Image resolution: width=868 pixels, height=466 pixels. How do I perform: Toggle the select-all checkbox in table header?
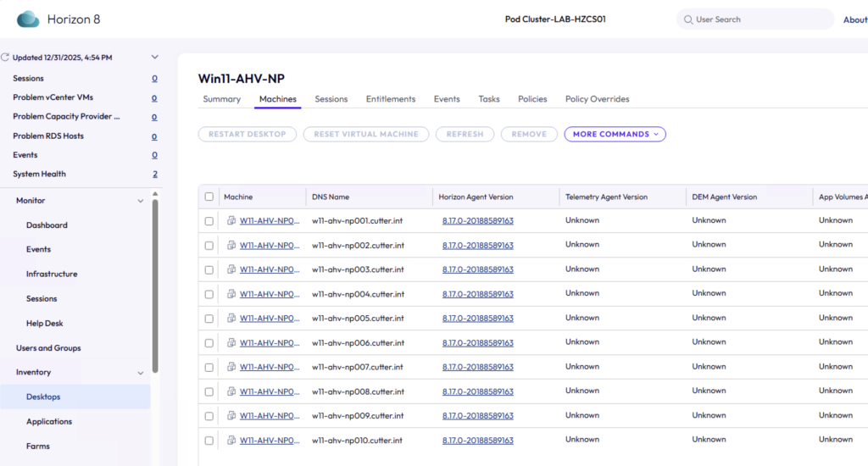209,197
